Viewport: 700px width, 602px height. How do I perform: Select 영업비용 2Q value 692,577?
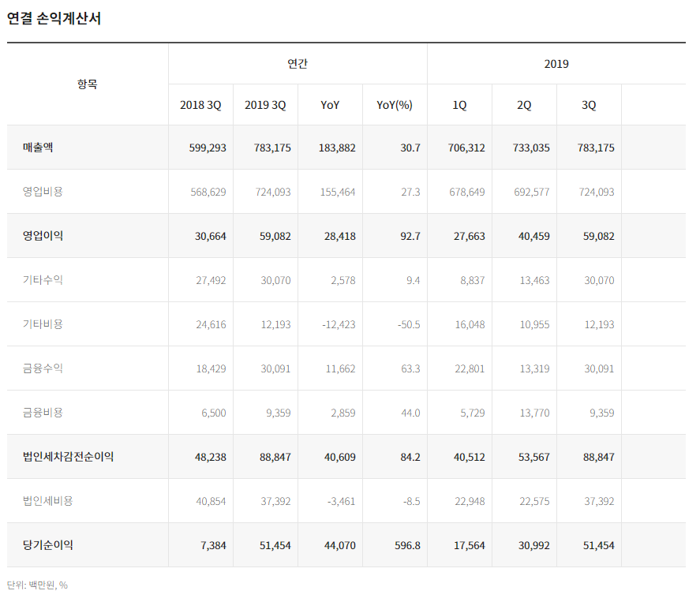pyautogui.click(x=532, y=192)
